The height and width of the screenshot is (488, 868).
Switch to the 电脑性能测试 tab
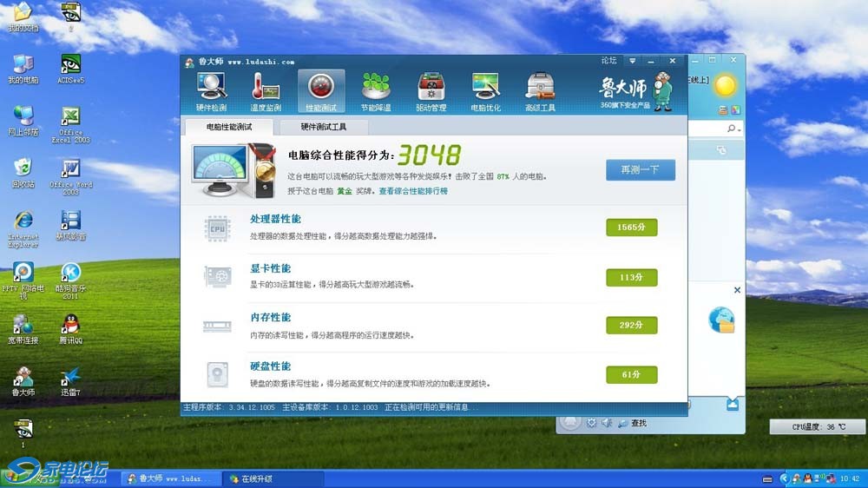point(228,127)
